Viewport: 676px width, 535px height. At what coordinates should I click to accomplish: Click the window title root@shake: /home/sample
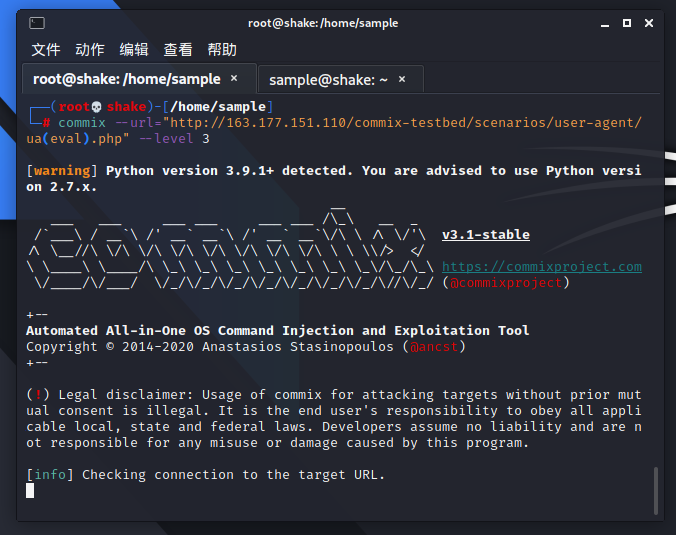tap(323, 22)
